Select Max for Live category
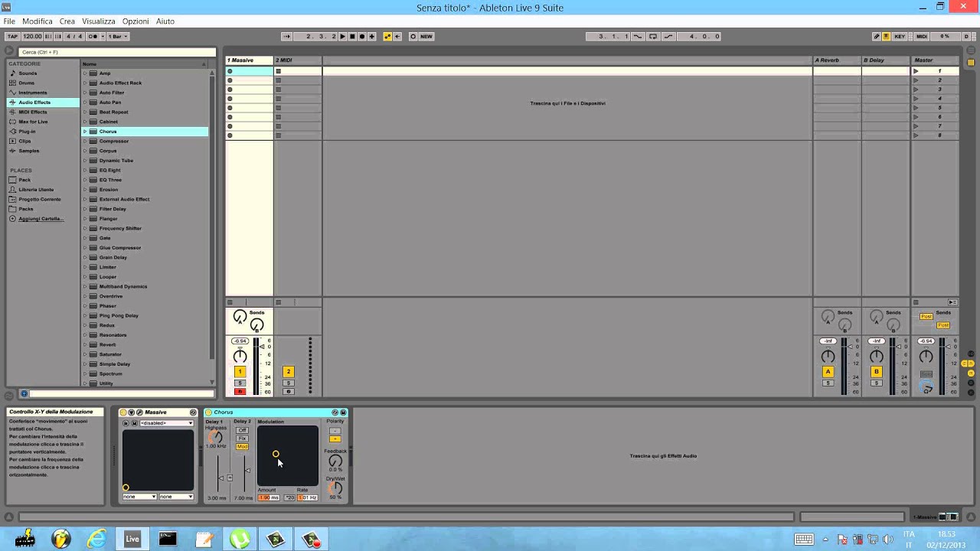Image resolution: width=980 pixels, height=551 pixels. (33, 122)
